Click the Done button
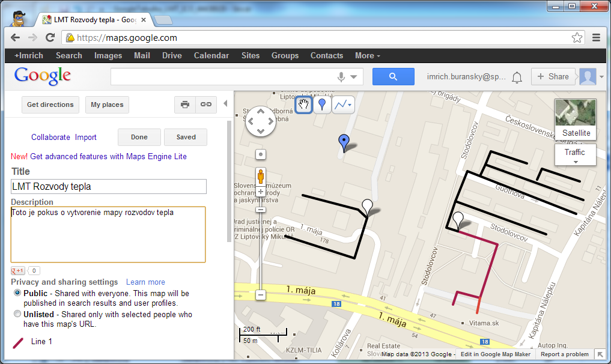Image resolution: width=611 pixels, height=364 pixels. 139,137
